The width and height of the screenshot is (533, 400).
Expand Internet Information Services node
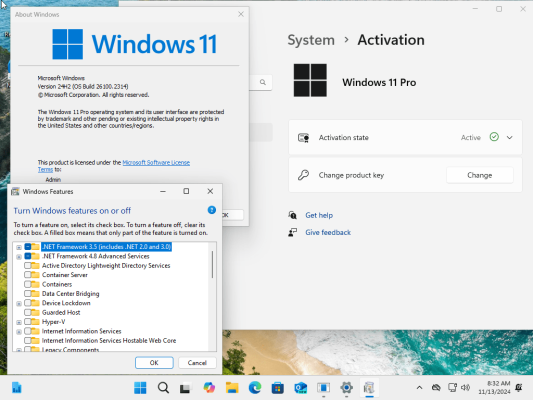click(19, 331)
